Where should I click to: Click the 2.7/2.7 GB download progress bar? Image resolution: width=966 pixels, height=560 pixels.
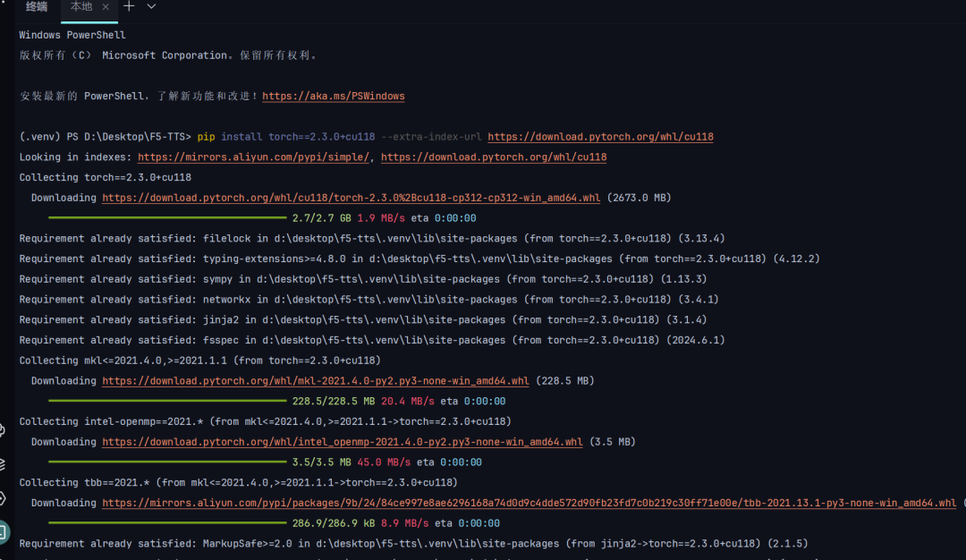click(x=167, y=218)
